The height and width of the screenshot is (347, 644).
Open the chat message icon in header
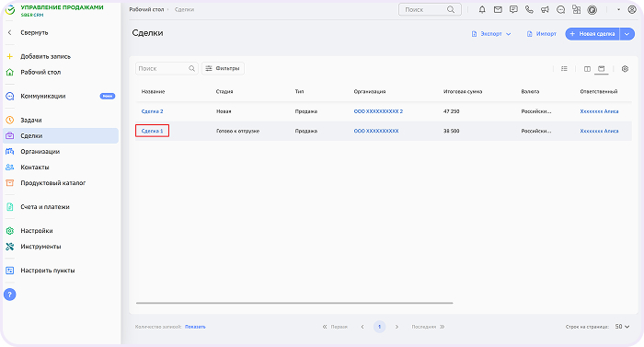(513, 9)
